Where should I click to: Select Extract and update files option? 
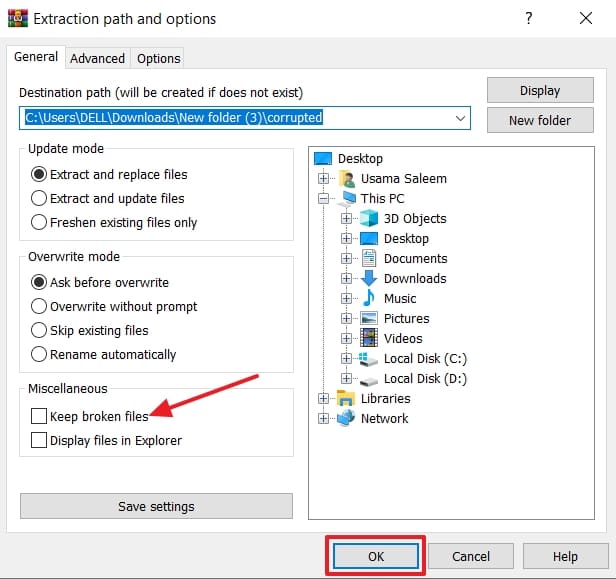coord(108,198)
